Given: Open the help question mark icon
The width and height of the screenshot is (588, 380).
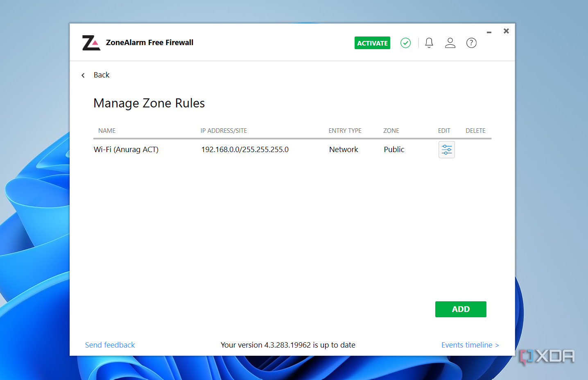Looking at the screenshot, I should point(471,43).
